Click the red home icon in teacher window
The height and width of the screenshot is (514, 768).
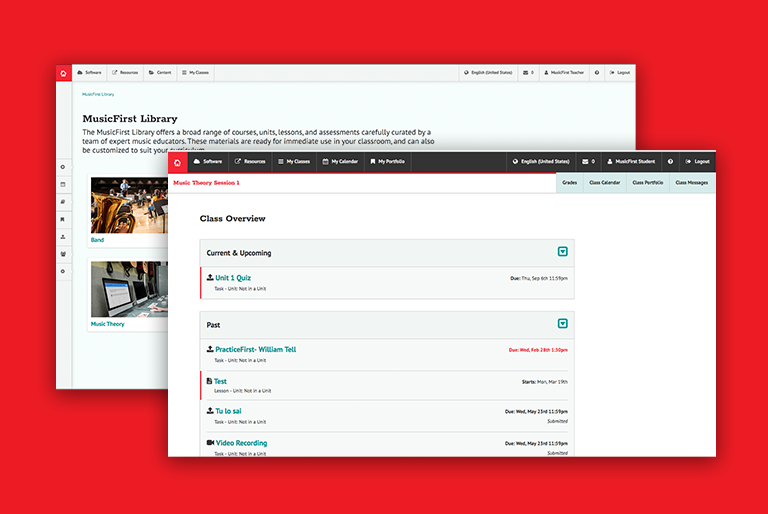pyautogui.click(x=64, y=73)
